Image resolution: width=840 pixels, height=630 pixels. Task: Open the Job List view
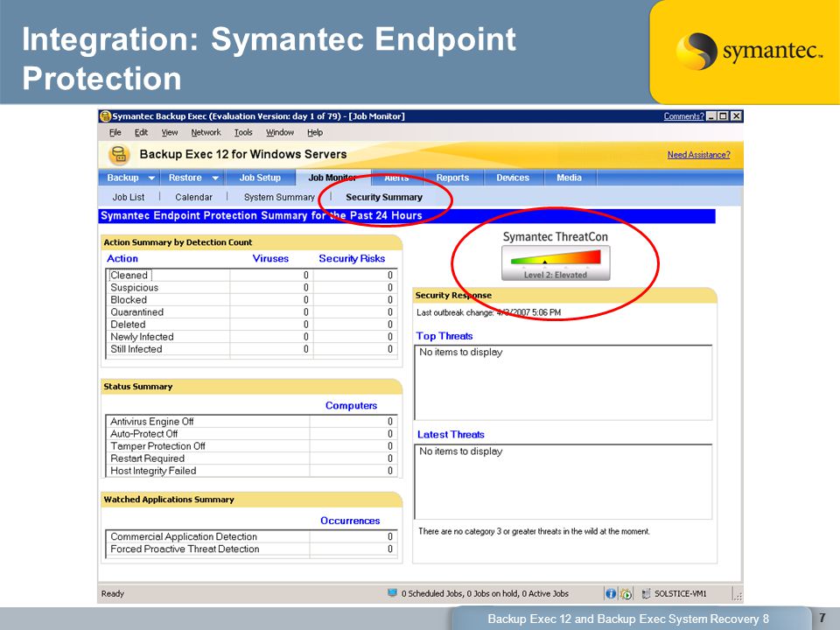click(128, 197)
